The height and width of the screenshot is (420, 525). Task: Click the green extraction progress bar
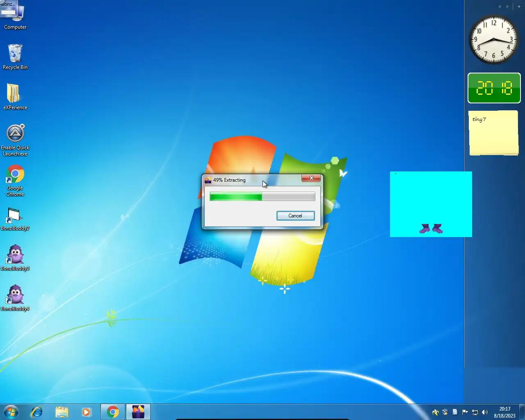click(262, 197)
